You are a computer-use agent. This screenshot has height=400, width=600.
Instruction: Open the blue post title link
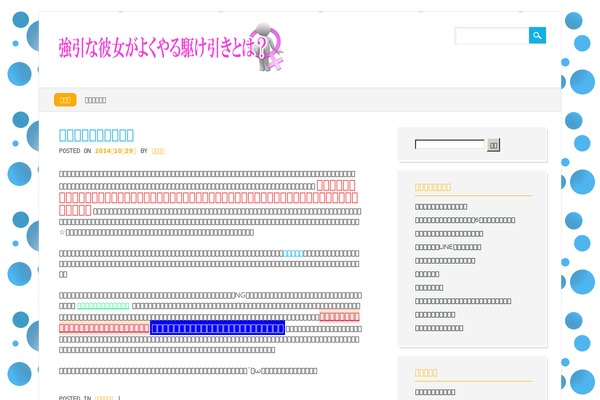coord(96,135)
